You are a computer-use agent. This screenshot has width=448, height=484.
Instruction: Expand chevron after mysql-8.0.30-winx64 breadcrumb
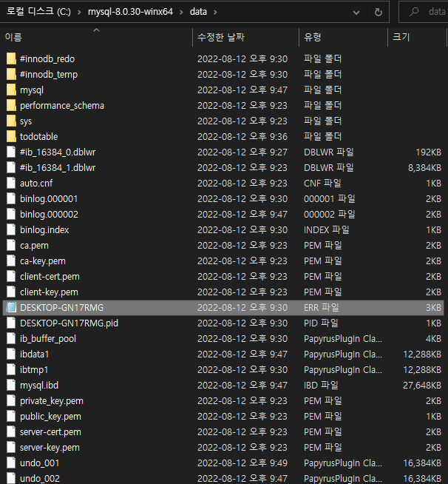click(x=181, y=12)
